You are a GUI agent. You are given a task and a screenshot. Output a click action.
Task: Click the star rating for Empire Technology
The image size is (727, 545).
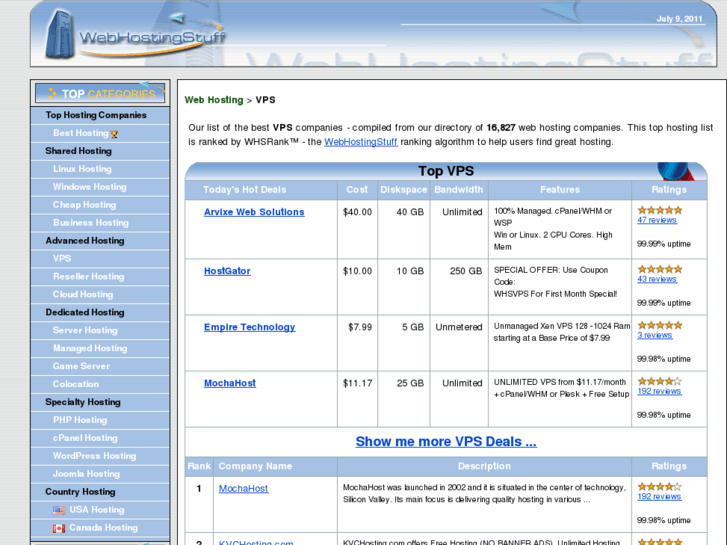coord(660,325)
